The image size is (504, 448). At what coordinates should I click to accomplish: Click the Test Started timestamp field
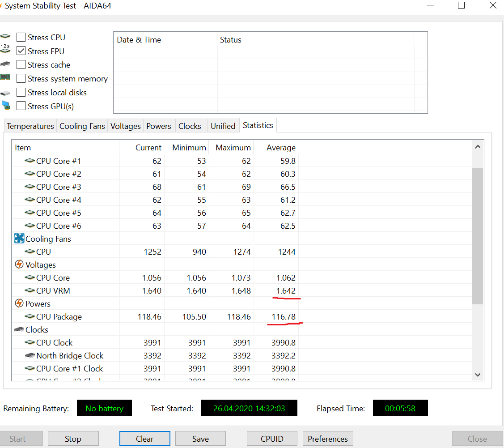[249, 408]
